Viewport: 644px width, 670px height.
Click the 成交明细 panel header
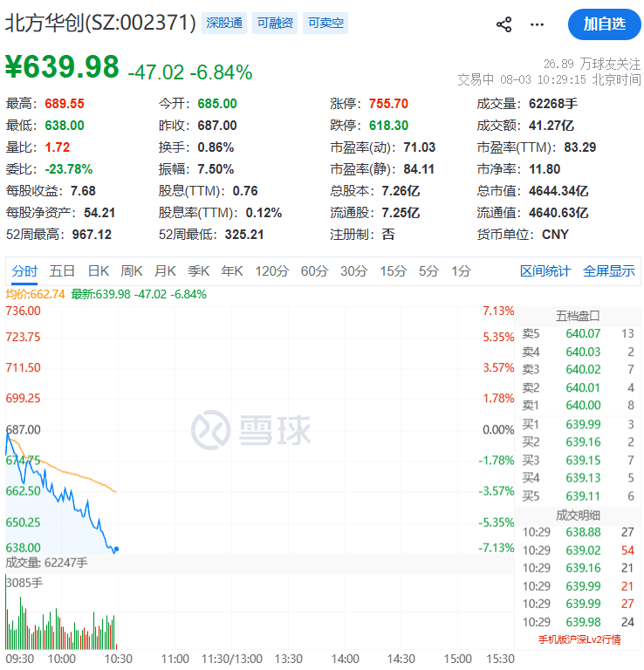[578, 516]
